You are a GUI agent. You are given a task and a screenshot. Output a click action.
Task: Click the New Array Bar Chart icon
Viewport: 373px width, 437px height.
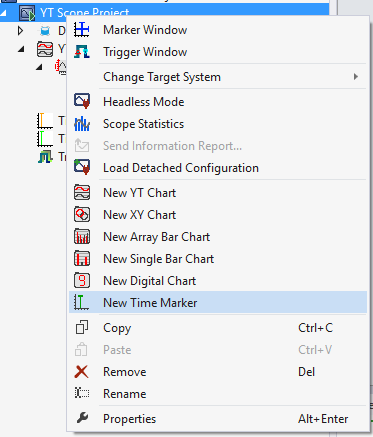[x=82, y=236]
